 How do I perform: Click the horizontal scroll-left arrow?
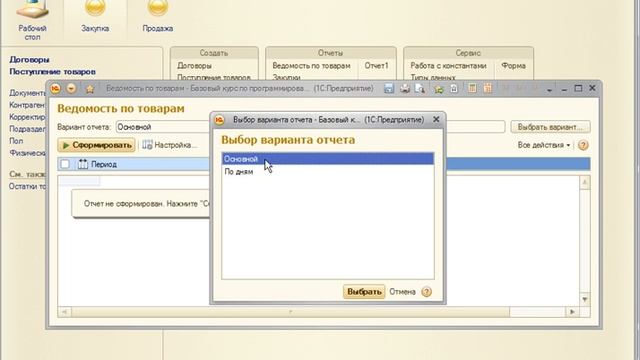click(x=64, y=312)
